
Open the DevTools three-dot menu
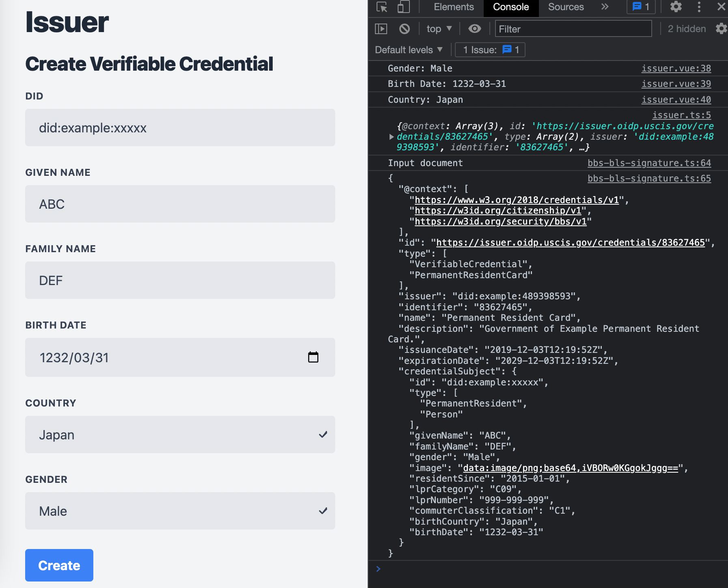tap(699, 7)
